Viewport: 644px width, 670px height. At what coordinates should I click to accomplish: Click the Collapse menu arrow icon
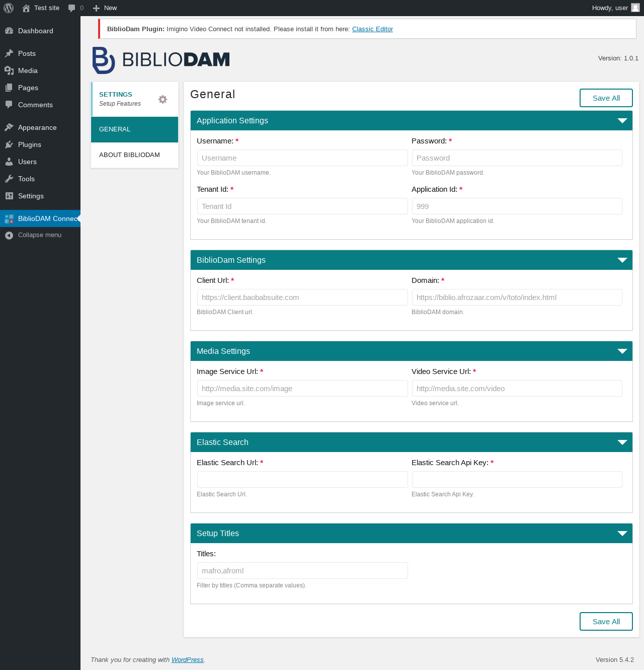[9, 235]
